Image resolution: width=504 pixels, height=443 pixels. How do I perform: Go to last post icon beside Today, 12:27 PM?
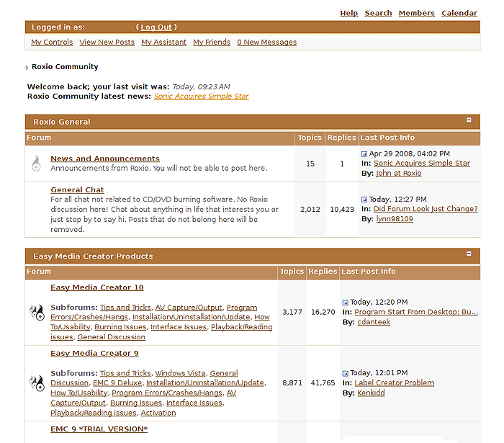tap(364, 200)
